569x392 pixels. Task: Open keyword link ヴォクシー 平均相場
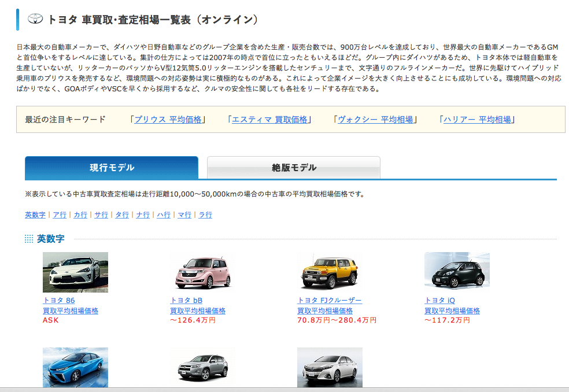[x=375, y=120]
